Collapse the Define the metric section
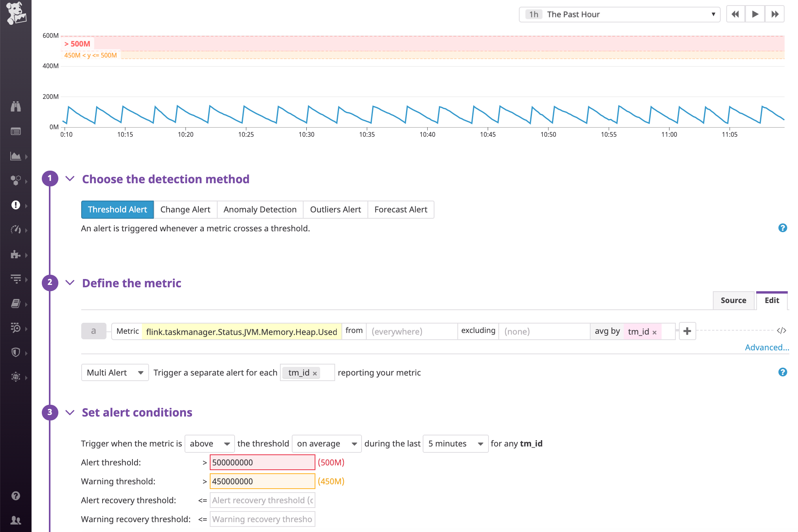 (x=70, y=283)
